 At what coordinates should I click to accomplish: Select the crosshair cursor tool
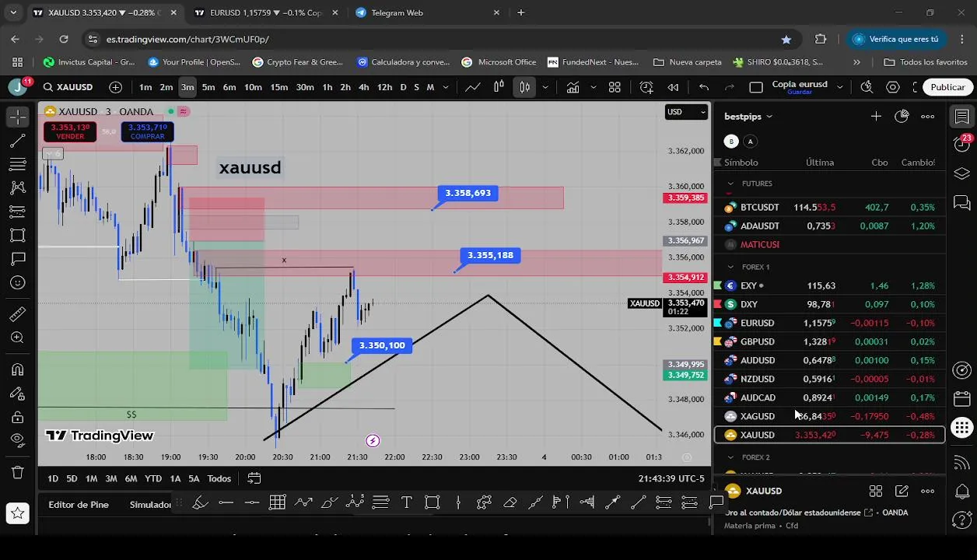pos(18,117)
